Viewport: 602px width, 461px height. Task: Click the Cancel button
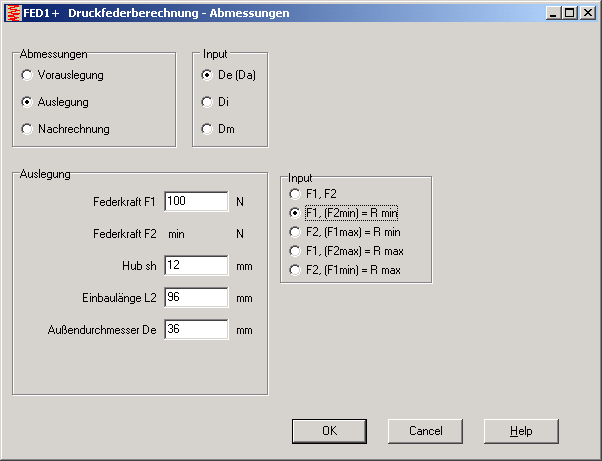(425, 431)
